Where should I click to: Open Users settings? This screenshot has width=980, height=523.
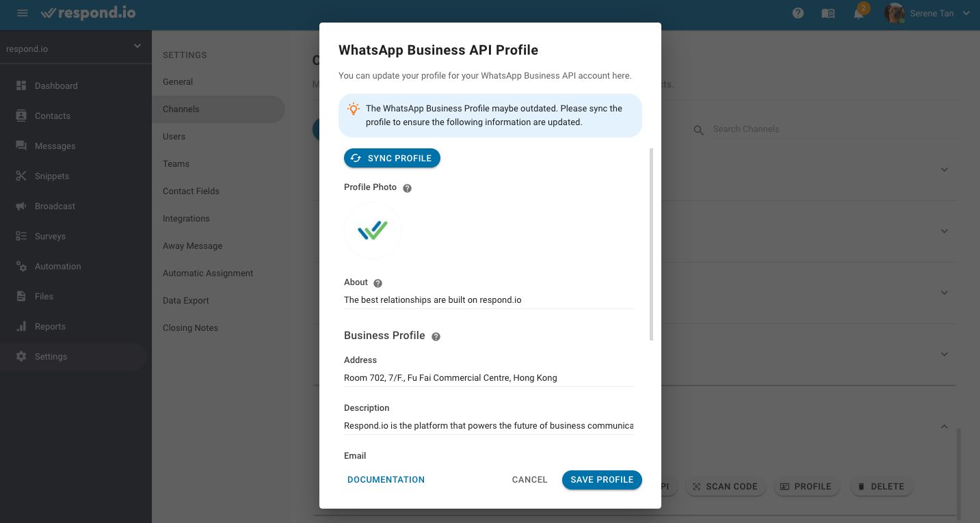coord(174,136)
